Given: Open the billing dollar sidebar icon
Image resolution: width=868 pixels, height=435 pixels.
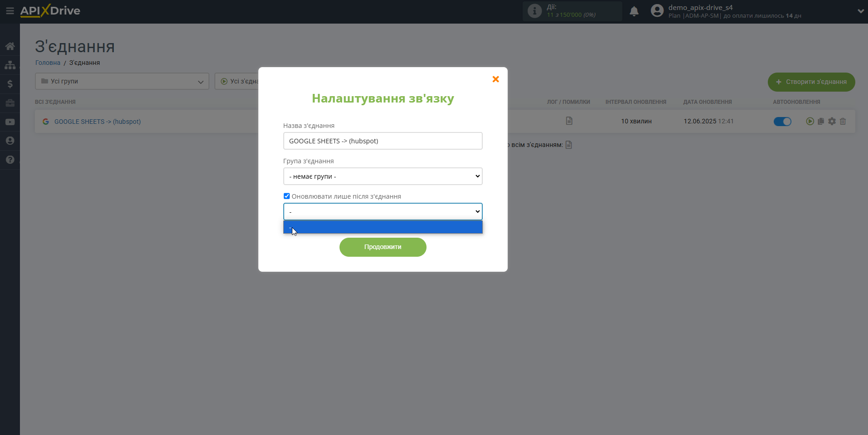Looking at the screenshot, I should pyautogui.click(x=10, y=84).
